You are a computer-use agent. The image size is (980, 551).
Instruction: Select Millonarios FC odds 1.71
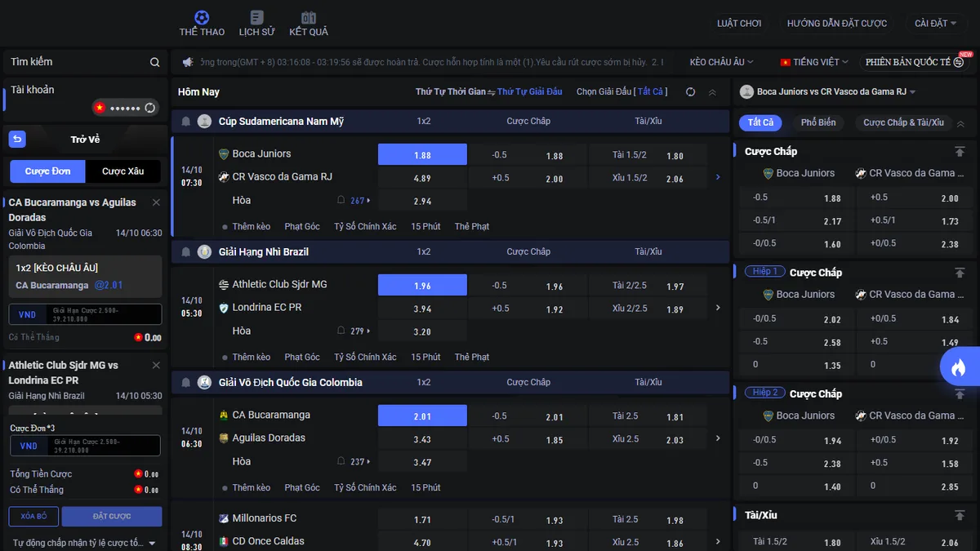(x=422, y=519)
